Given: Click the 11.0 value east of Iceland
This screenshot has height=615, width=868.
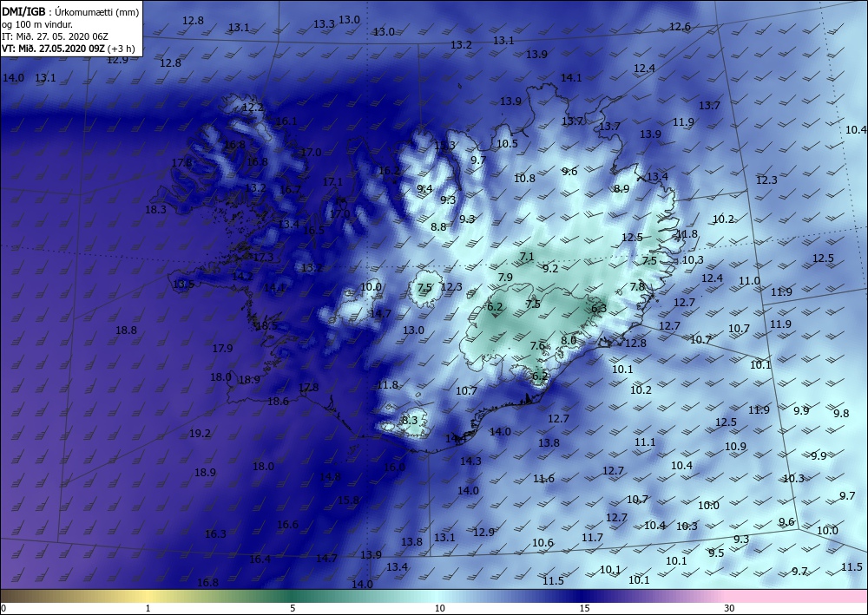Looking at the screenshot, I should tap(750, 281).
